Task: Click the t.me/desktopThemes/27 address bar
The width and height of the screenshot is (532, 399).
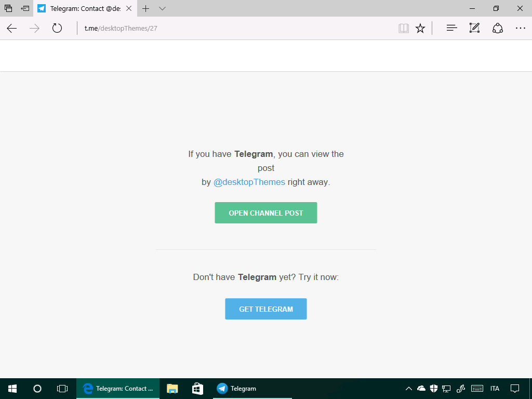Action: click(x=234, y=28)
